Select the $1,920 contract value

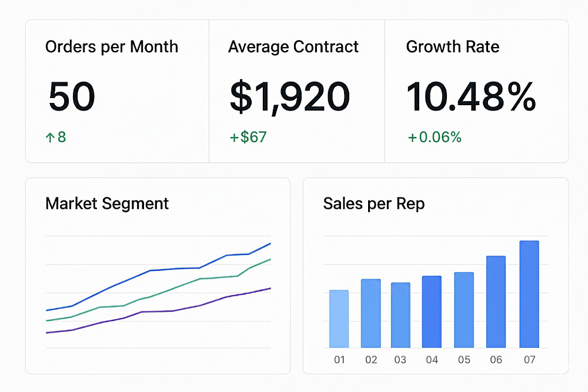point(290,97)
